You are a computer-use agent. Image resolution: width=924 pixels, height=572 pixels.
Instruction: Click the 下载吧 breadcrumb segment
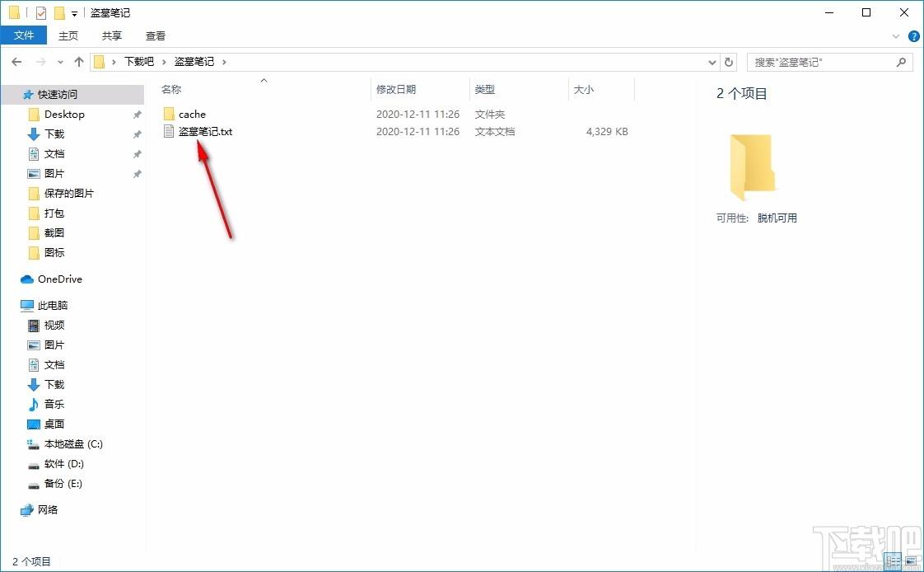[x=139, y=61]
